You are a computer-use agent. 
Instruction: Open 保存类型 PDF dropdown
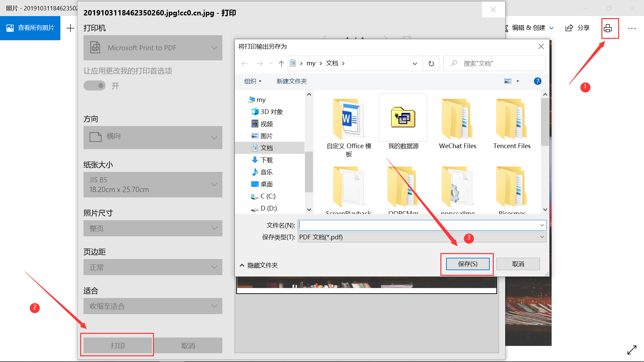(422, 237)
